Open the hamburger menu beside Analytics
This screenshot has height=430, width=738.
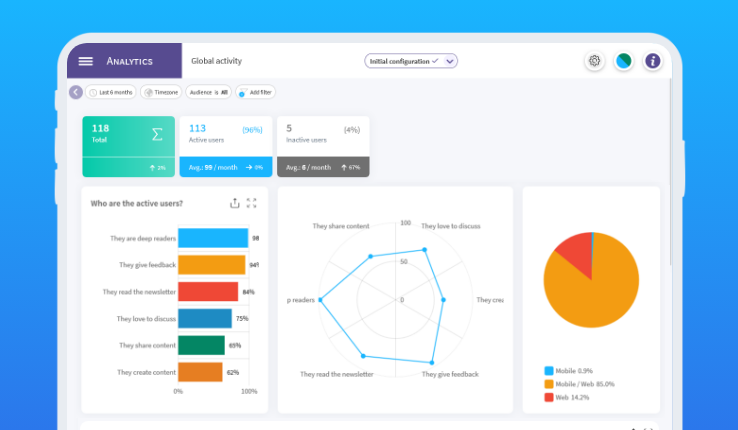pos(86,61)
